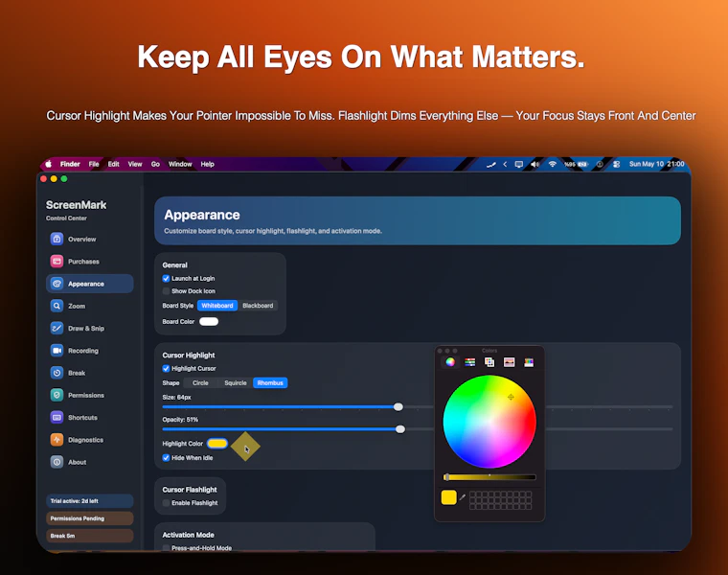Click the Break 5m badge
The image size is (728, 575).
(x=90, y=536)
